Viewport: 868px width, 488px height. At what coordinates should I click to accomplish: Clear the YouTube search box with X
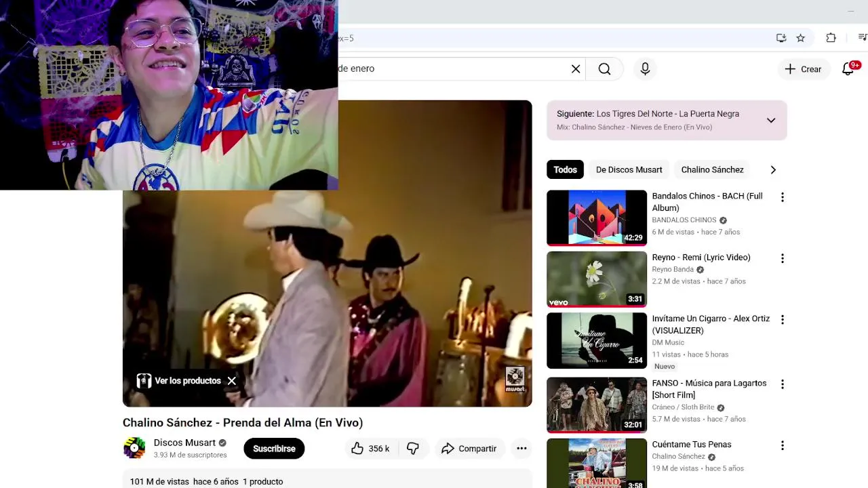click(x=576, y=68)
